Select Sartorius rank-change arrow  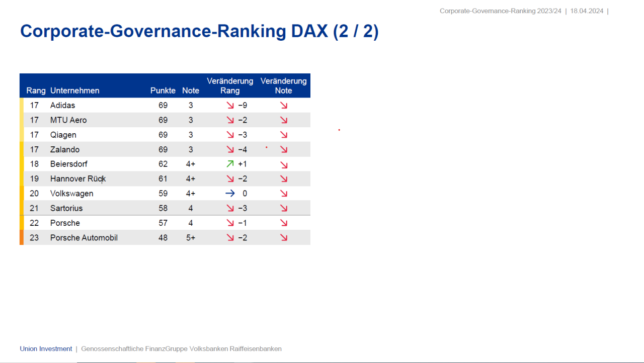point(229,208)
